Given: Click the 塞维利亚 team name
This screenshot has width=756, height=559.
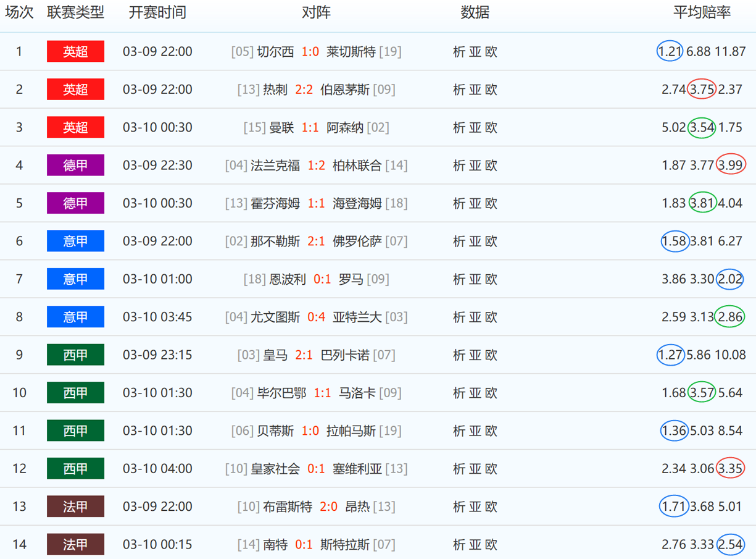Looking at the screenshot, I should [x=357, y=469].
